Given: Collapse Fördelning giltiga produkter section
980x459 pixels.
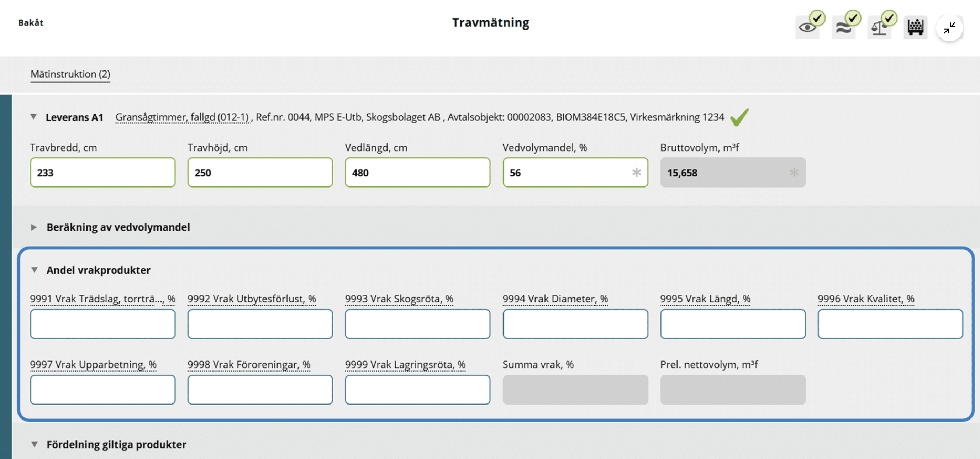Looking at the screenshot, I should (34, 444).
